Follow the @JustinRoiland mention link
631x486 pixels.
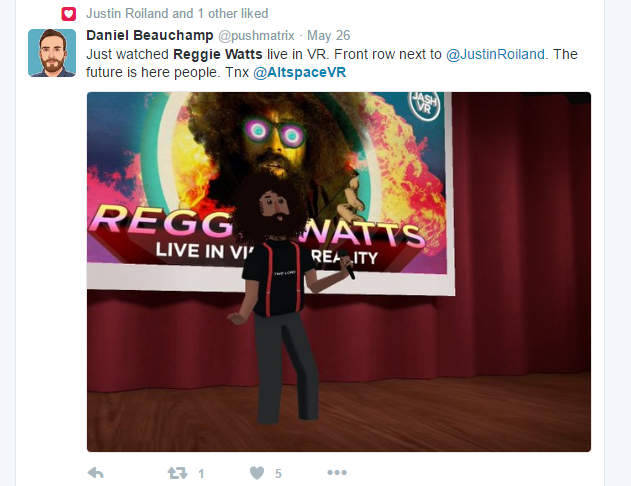click(x=495, y=54)
